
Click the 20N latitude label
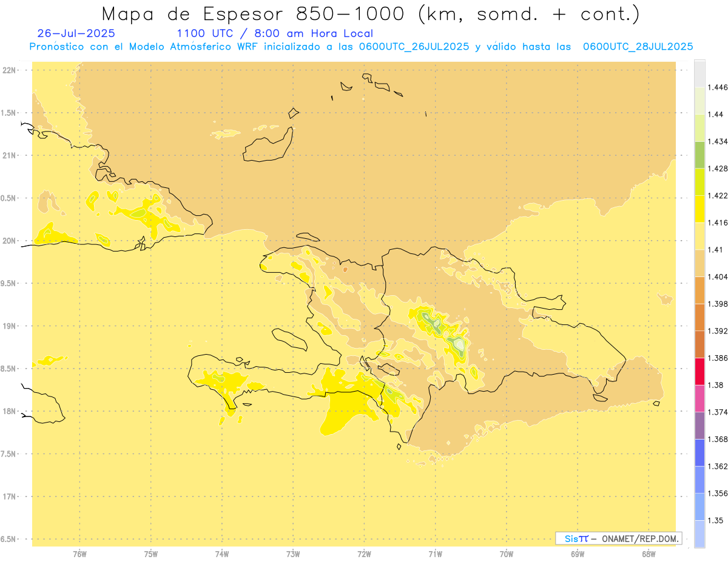[x=8, y=241]
